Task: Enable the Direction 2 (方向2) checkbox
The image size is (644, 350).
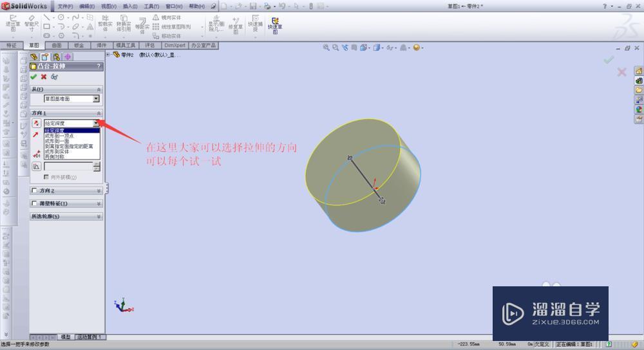Action: 34,190
